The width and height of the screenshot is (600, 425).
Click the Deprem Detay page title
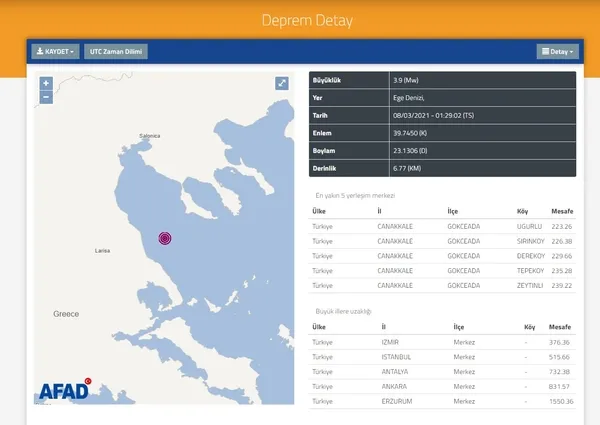tap(307, 20)
